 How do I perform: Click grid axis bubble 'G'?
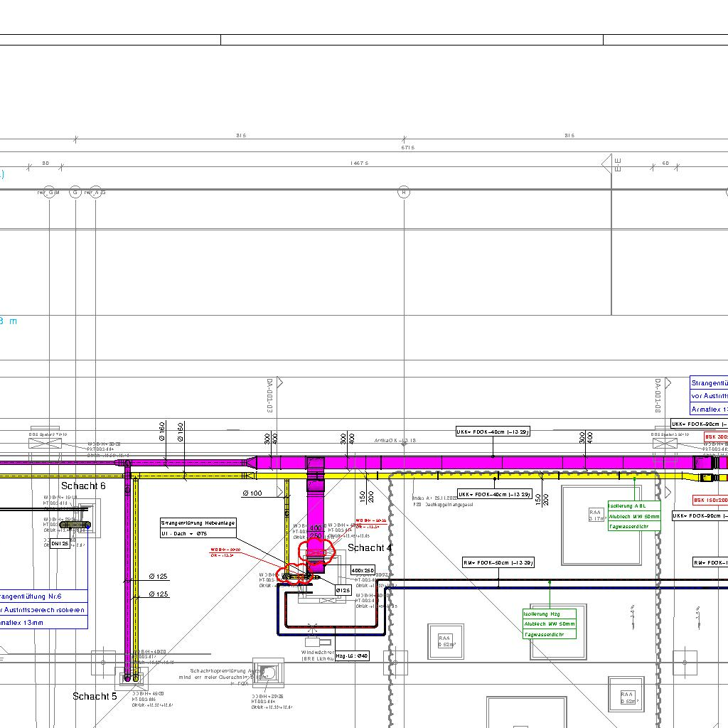pyautogui.click(x=75, y=192)
